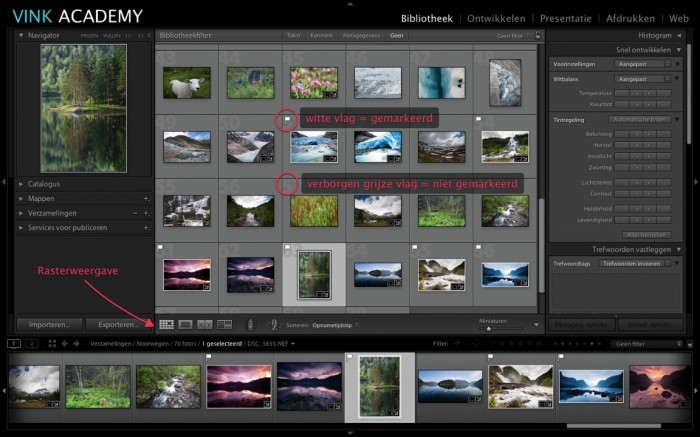The width and height of the screenshot is (700, 437).
Task: Select the Kenmerk library filter tab
Action: 322,35
